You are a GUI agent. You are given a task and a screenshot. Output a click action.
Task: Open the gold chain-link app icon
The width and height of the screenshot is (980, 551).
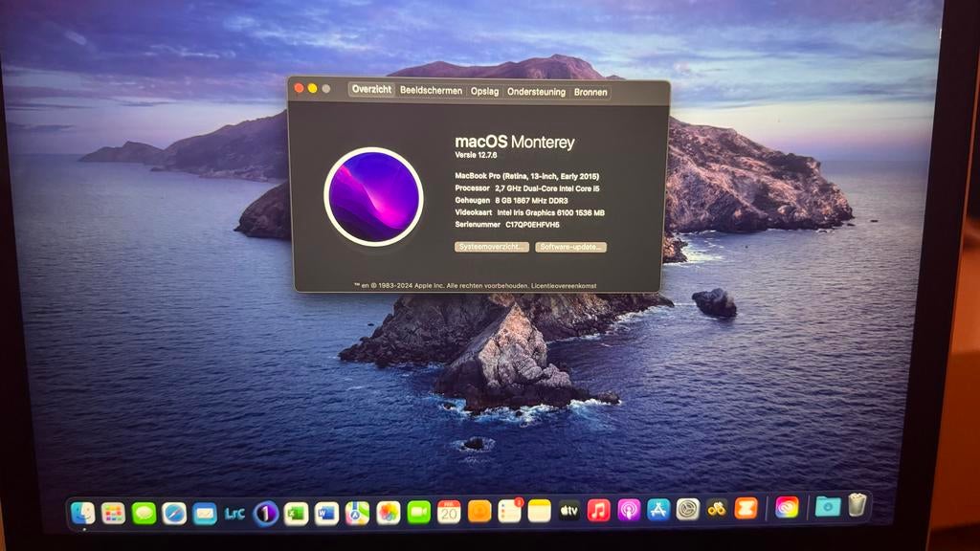[x=717, y=509]
